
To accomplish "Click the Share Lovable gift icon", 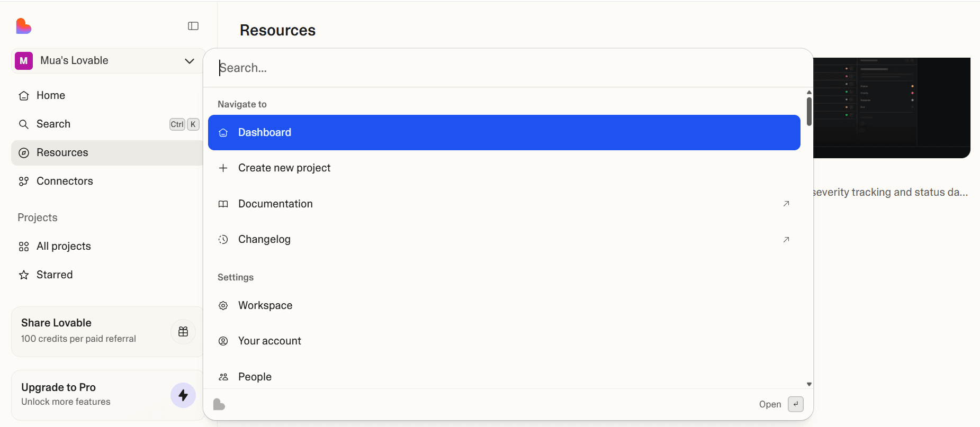I will [183, 332].
